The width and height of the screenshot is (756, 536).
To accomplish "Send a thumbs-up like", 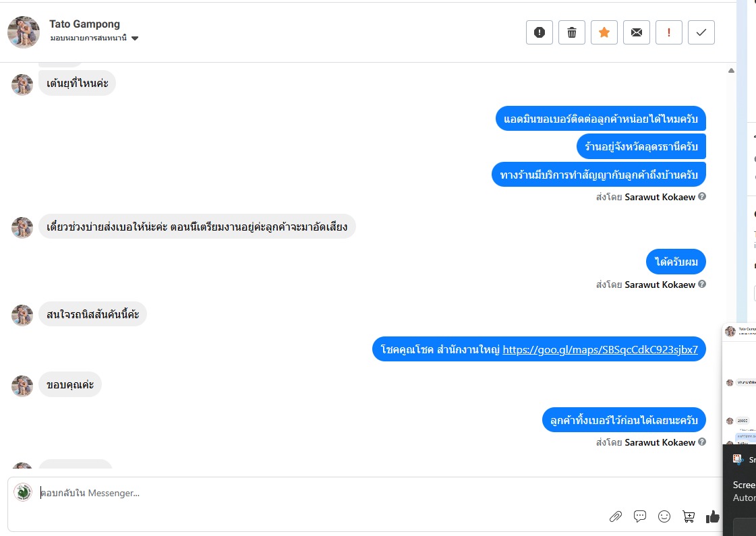I will click(x=713, y=516).
